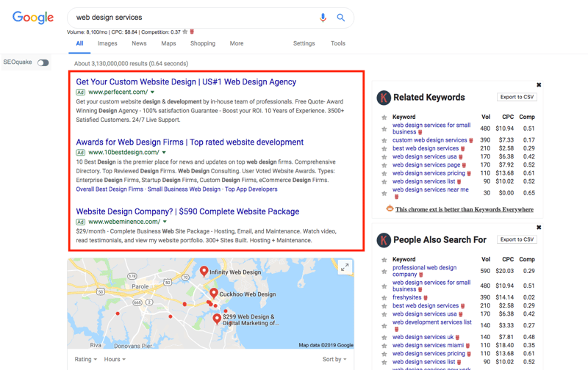Star the professional web design company keyword
The image size is (588, 370).
click(384, 271)
